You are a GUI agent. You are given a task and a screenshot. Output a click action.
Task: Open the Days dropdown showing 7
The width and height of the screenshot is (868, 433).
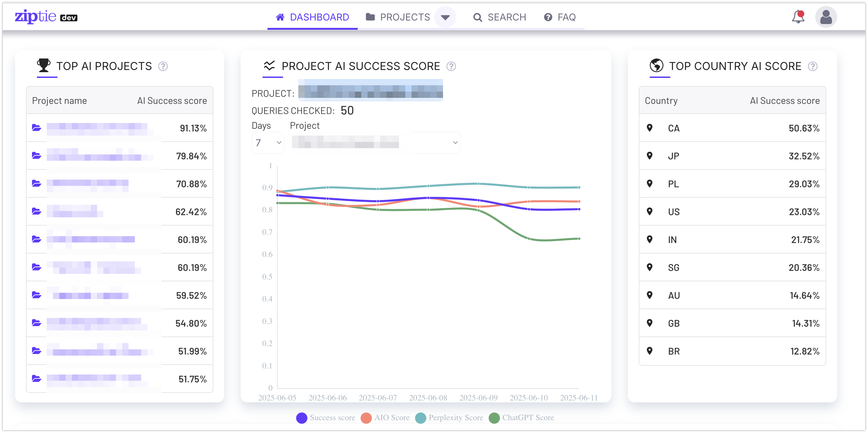268,143
